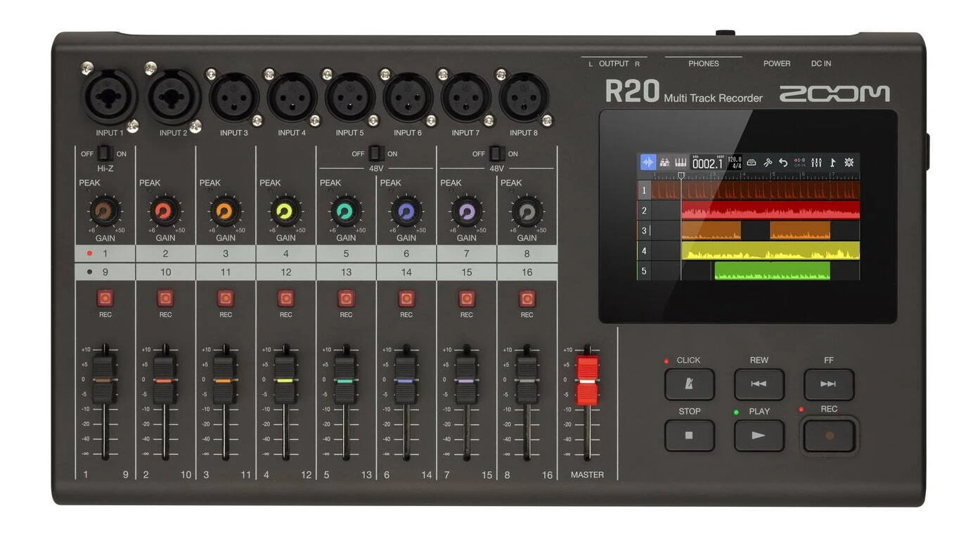Screen dimensions: 980x537
Task: Tap the note symbol icon beside the gear
Action: pyautogui.click(x=834, y=162)
